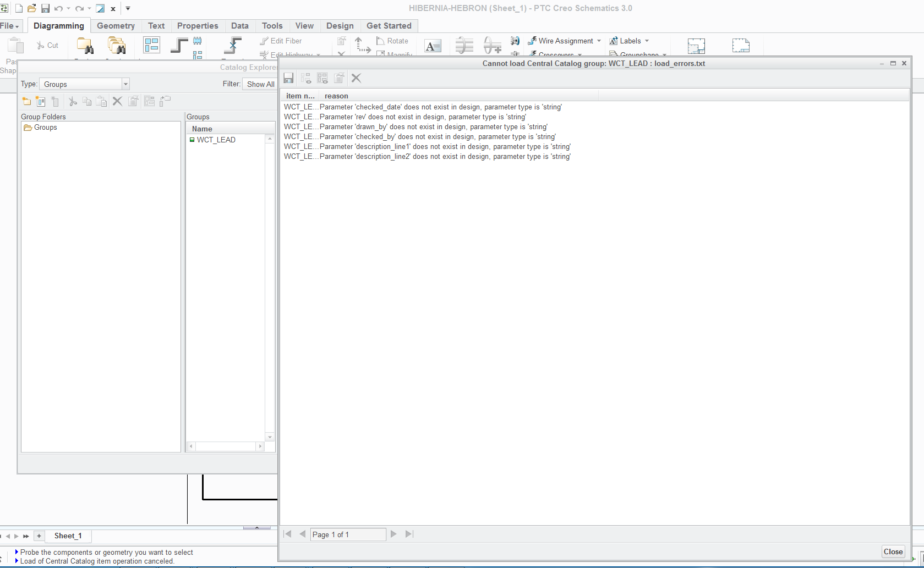Click the New folder icon in Catalog Explorer
924x568 pixels.
click(26, 101)
